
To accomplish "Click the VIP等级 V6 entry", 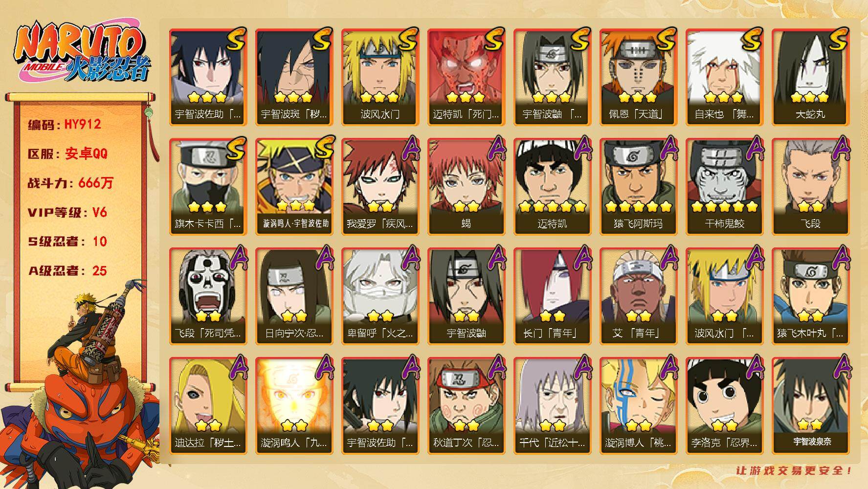I will tap(67, 212).
